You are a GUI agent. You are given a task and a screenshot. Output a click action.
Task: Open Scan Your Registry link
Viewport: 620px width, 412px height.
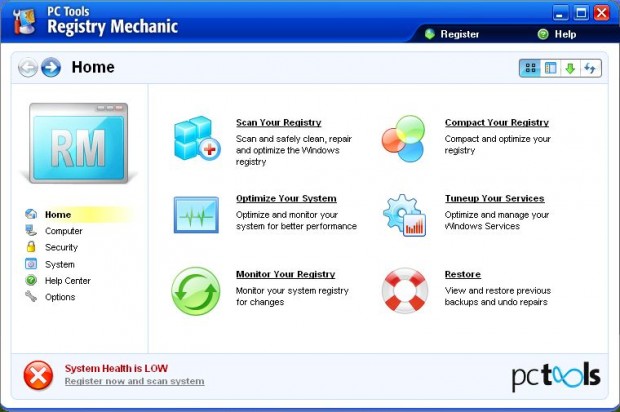279,123
